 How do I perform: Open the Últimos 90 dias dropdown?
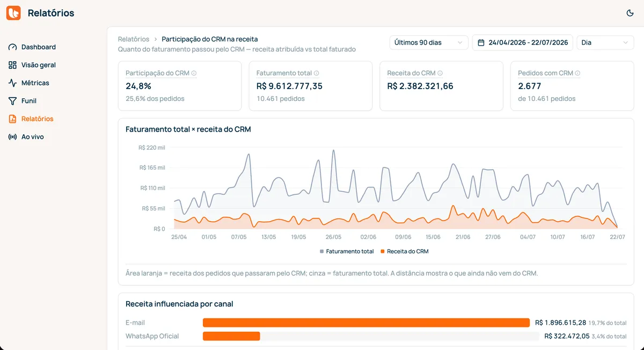pos(429,42)
